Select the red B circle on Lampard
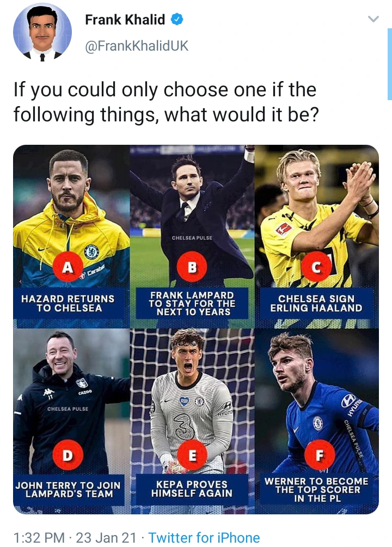Image resolution: width=392 pixels, height=547 pixels. (192, 267)
